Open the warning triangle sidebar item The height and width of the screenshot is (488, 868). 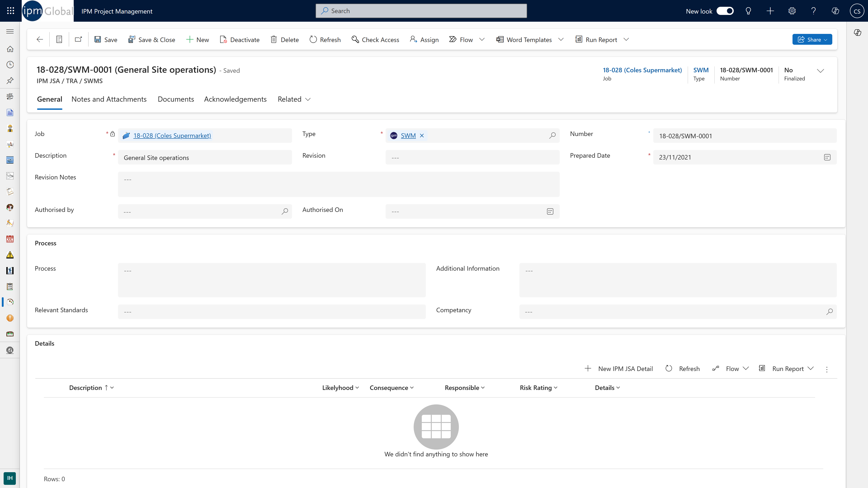(10, 255)
